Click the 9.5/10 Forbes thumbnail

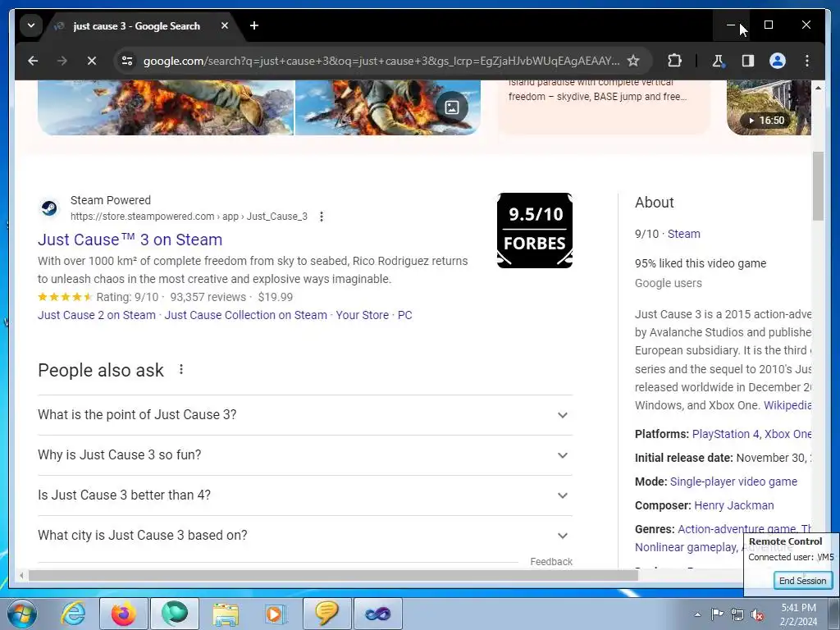[535, 231]
